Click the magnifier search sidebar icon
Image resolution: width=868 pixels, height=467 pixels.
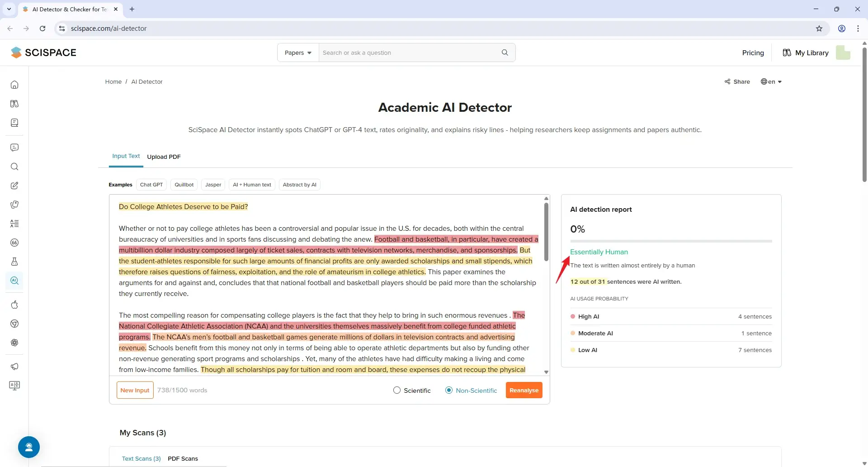point(14,167)
